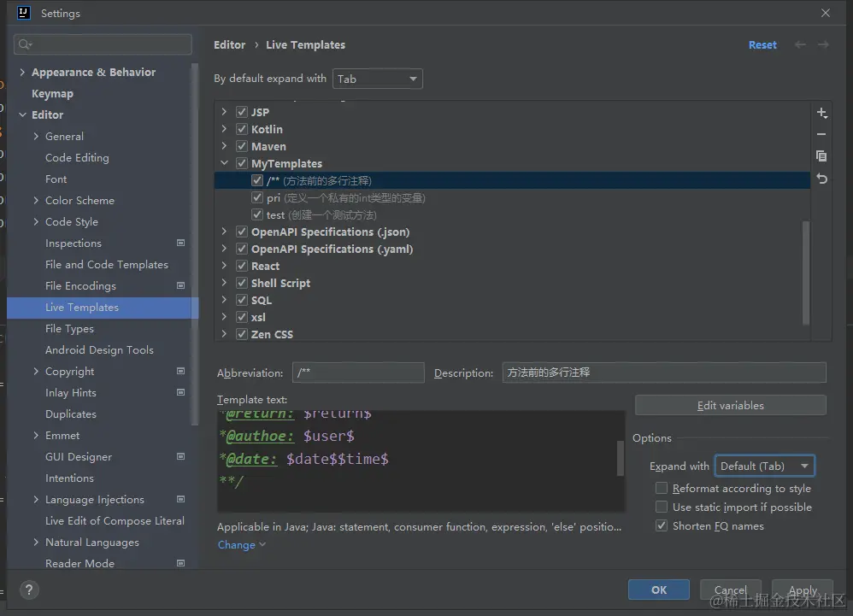Toggle the checkbox for the /** template

257,180
